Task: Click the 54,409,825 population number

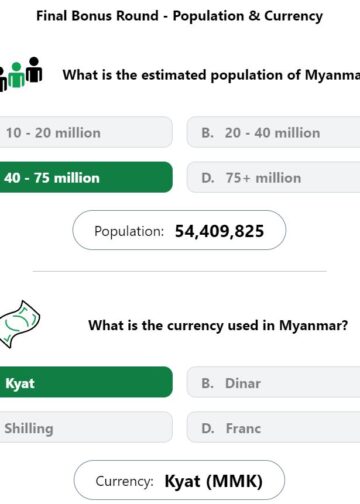Action: (x=219, y=231)
